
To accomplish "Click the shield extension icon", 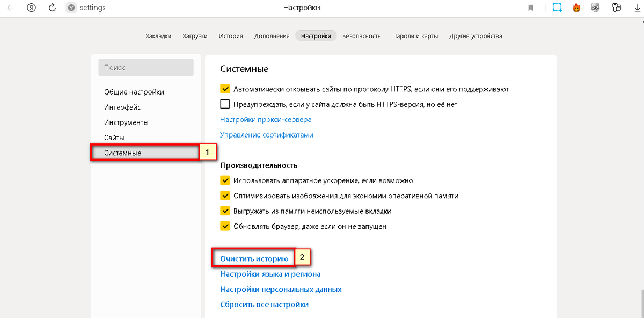I will pos(595,8).
